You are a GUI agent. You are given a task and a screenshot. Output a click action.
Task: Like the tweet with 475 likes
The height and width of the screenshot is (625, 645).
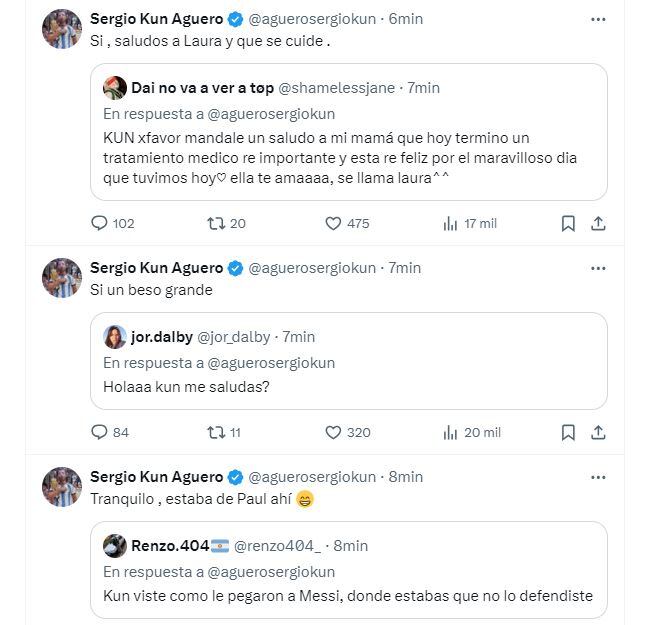tap(334, 223)
